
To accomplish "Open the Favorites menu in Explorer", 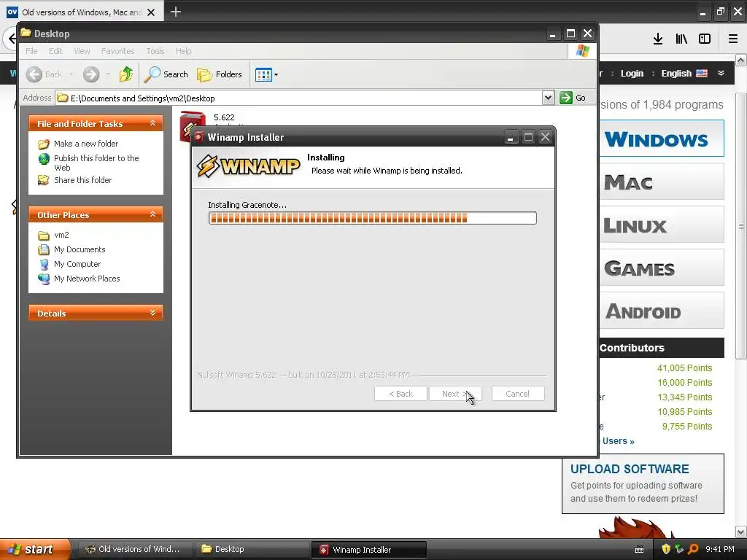I will [x=117, y=51].
